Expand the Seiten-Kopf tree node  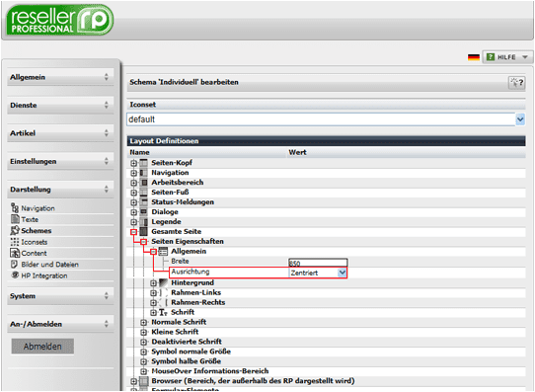pyautogui.click(x=134, y=164)
